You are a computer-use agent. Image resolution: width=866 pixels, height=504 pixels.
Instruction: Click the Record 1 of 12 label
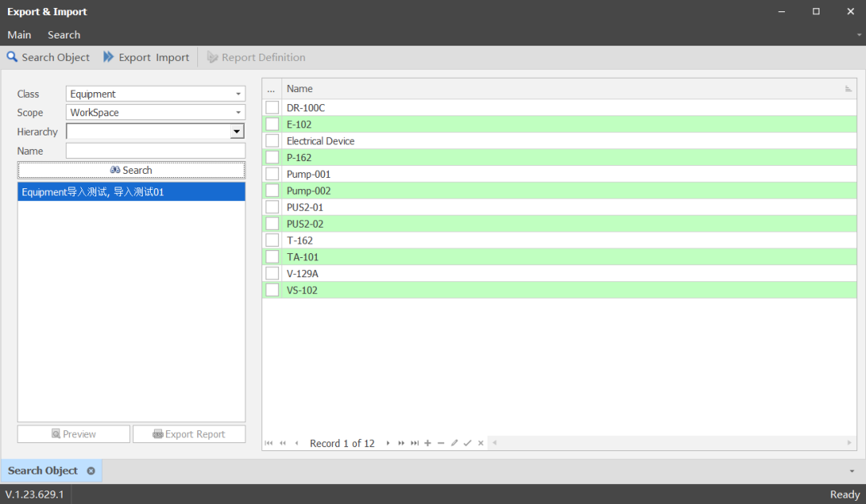tap(342, 443)
